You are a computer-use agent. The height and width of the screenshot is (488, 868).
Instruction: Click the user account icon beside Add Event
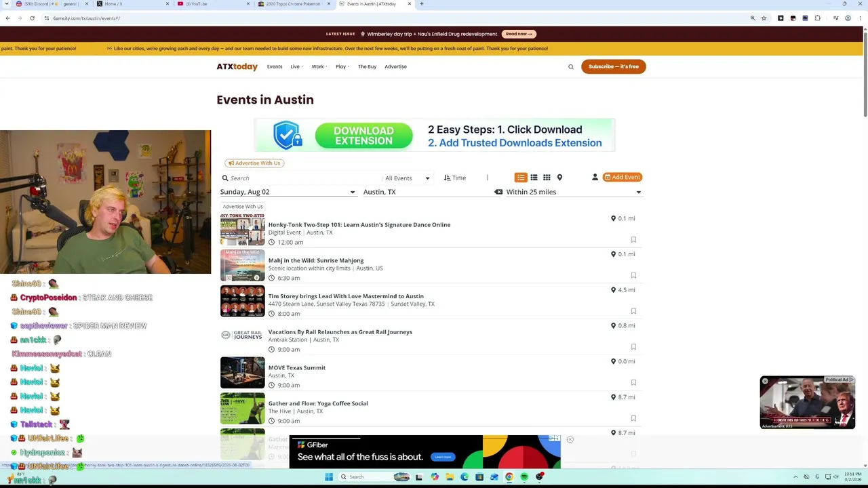point(595,178)
